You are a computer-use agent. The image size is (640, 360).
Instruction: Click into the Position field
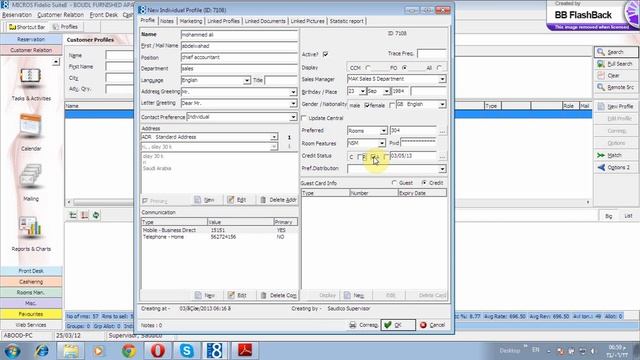tap(239, 58)
